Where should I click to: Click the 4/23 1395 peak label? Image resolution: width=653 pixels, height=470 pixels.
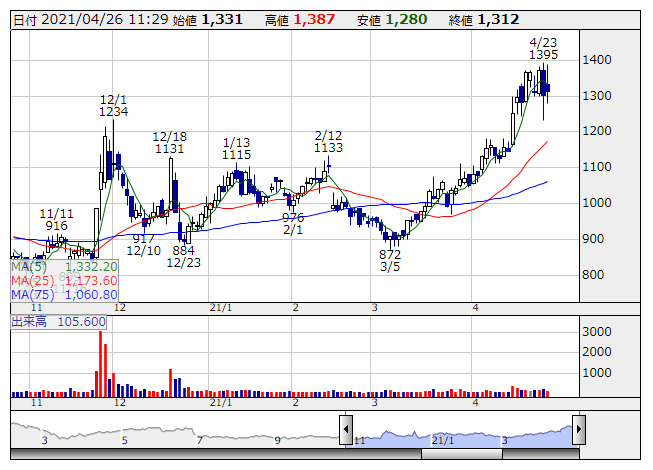[543, 48]
